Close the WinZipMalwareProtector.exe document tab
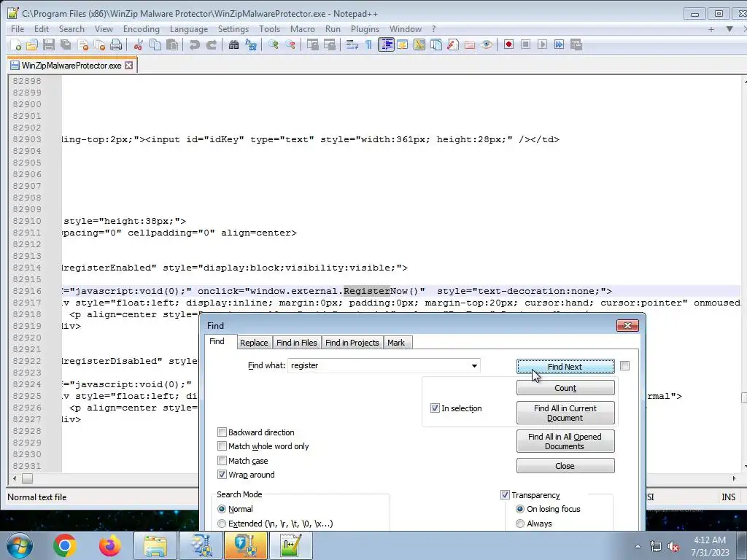This screenshot has width=747, height=560. [129, 66]
